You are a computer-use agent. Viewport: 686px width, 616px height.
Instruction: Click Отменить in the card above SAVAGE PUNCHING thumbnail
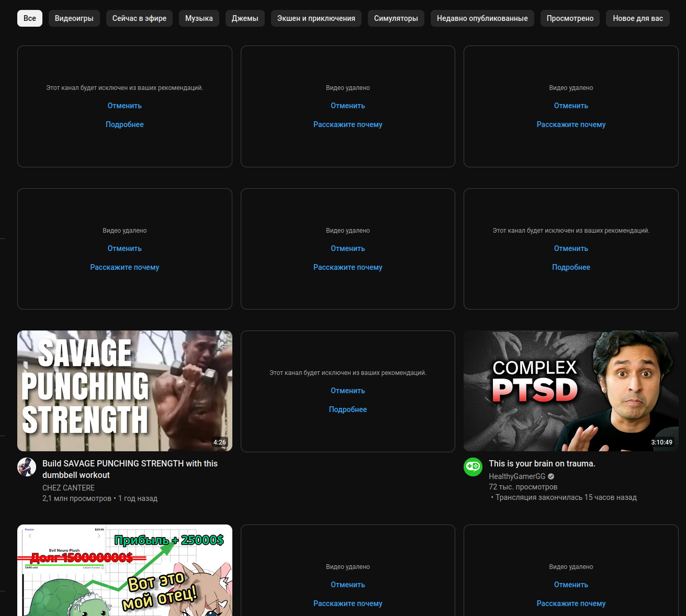[125, 248]
